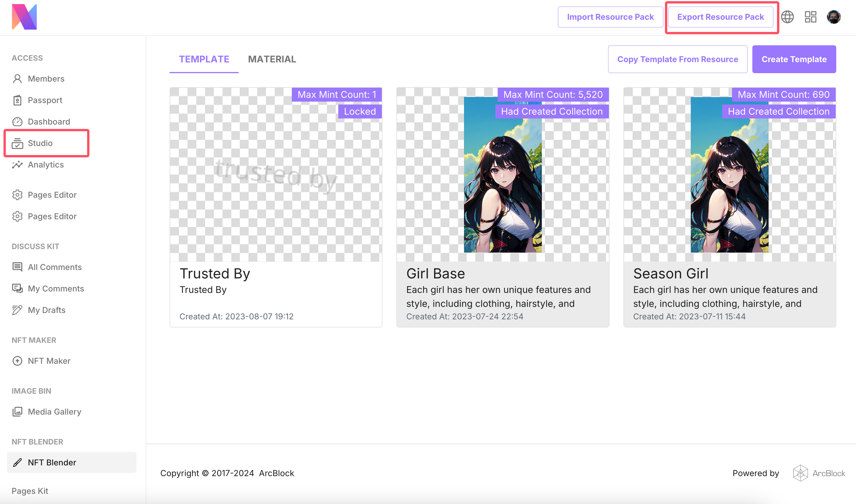Open Media Gallery in sidebar
Image resolution: width=856 pixels, height=504 pixels.
pos(54,412)
